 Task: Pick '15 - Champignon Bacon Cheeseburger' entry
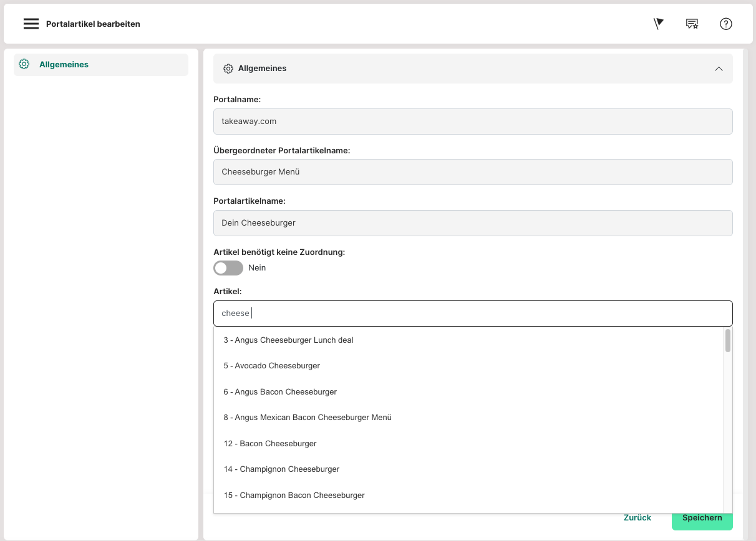coord(294,496)
